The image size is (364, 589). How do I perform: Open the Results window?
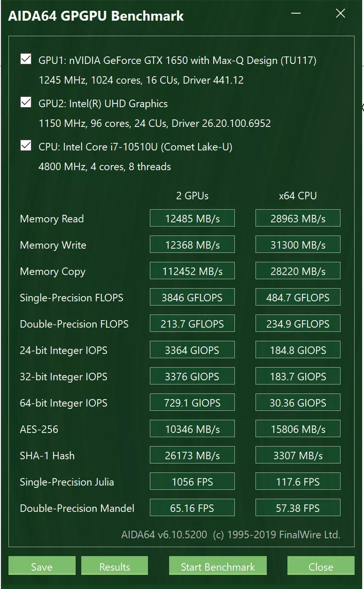pyautogui.click(x=114, y=566)
